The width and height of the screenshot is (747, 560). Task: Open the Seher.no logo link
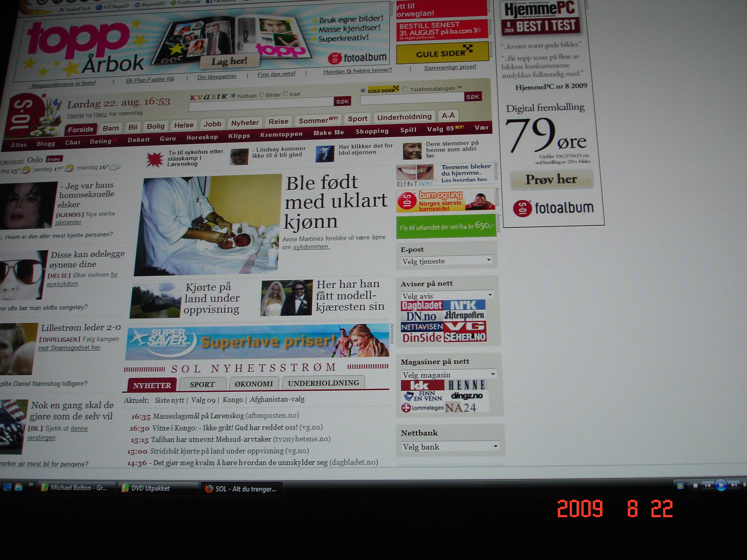tap(465, 337)
